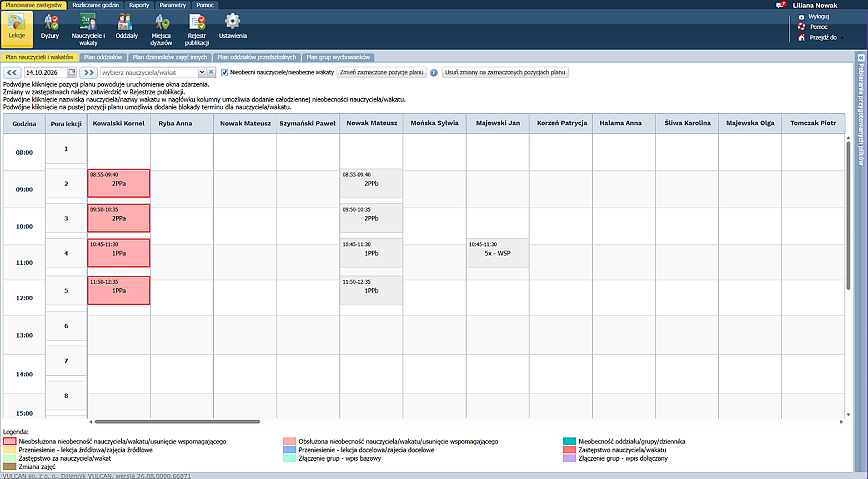Open the wybierz nauczyciela/wakat dropdown arrow

[x=202, y=73]
